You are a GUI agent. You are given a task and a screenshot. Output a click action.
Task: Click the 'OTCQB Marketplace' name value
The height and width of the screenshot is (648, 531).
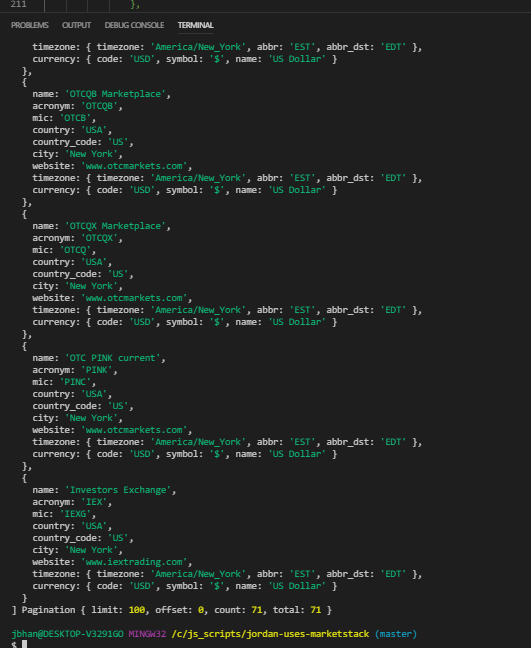click(x=115, y=94)
